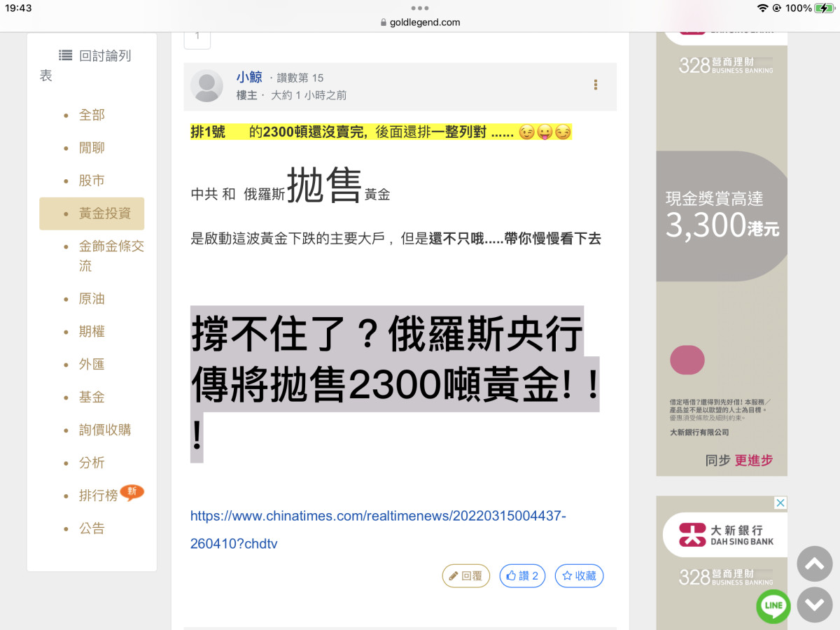Close ad via AdChoices X icon

coord(780,503)
